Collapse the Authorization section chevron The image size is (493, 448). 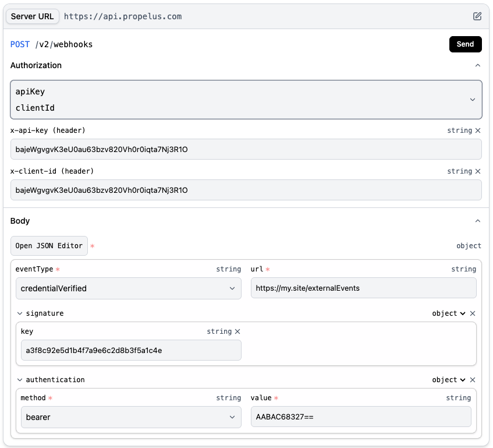[478, 65]
